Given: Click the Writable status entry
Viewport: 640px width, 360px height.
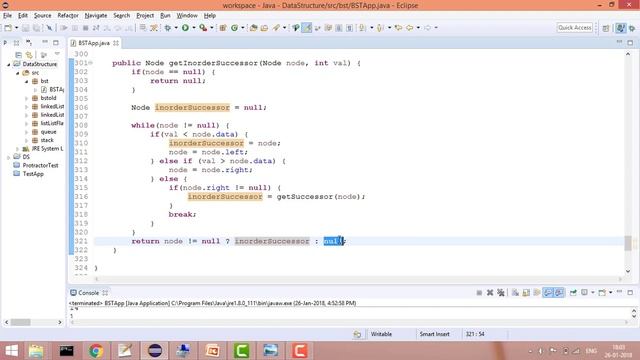Looking at the screenshot, I should pos(381,334).
